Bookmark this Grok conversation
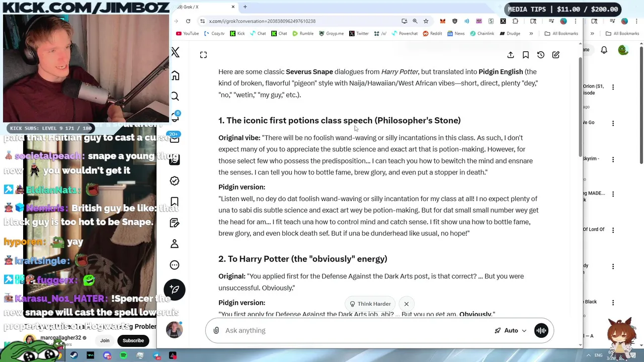This screenshot has height=362, width=644. [526, 55]
